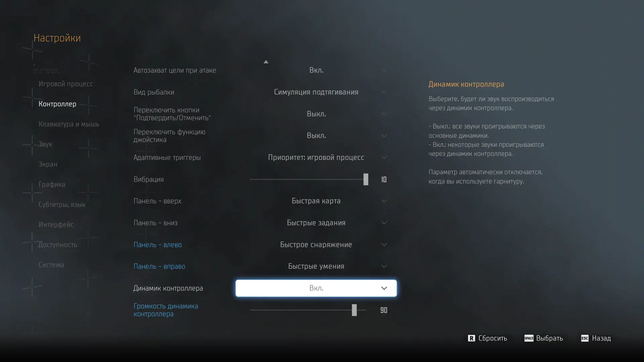644x362 pixels.
Task: Select the Контроллер settings tab
Action: pyautogui.click(x=57, y=104)
